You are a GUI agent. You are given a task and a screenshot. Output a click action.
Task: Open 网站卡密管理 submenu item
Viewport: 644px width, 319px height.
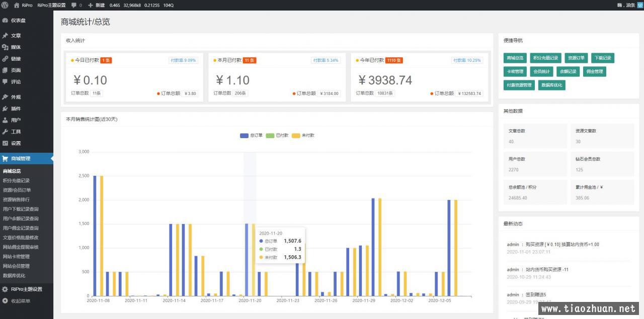tap(16, 257)
